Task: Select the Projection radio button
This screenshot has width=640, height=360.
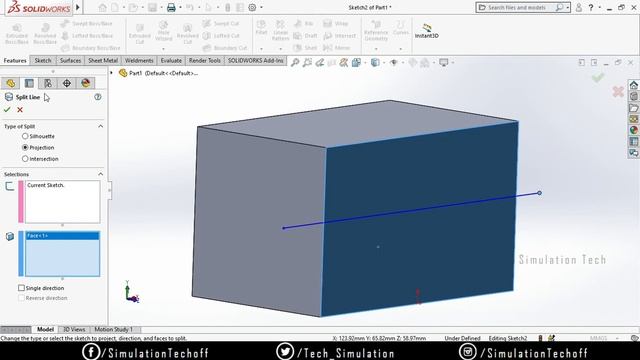Action: tap(25, 147)
